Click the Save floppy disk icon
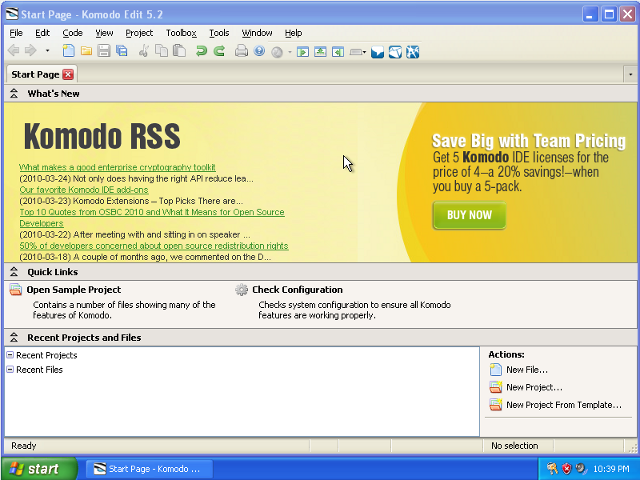The height and width of the screenshot is (480, 640). click(104, 51)
